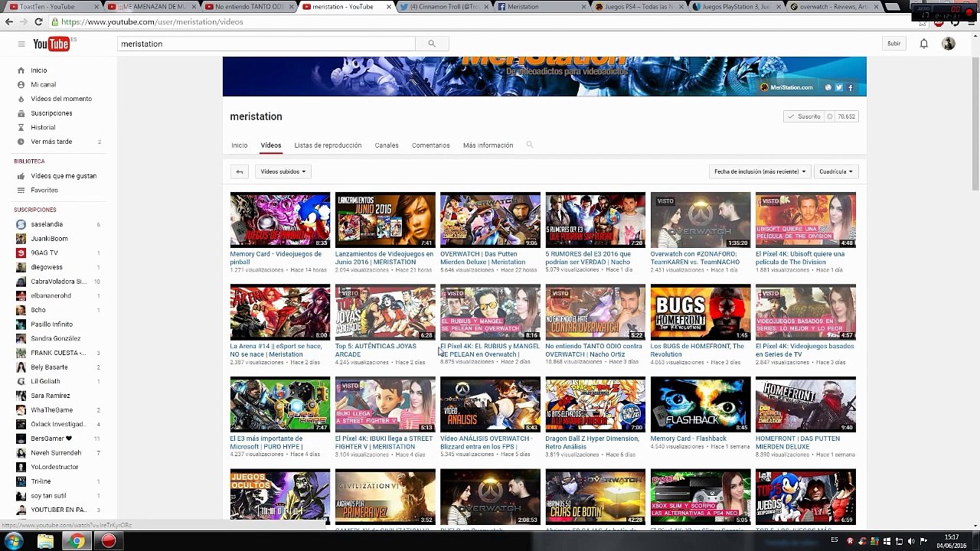The width and height of the screenshot is (980, 551).
Task: Open the channel's Twitter link icon
Action: (839, 87)
